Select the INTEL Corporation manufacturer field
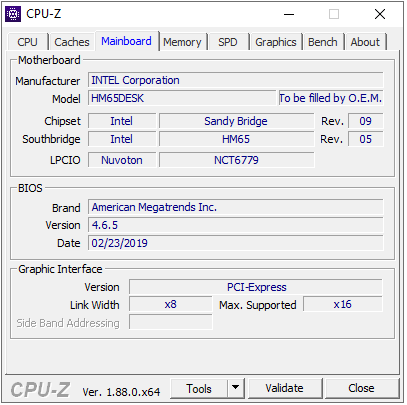 (236, 80)
